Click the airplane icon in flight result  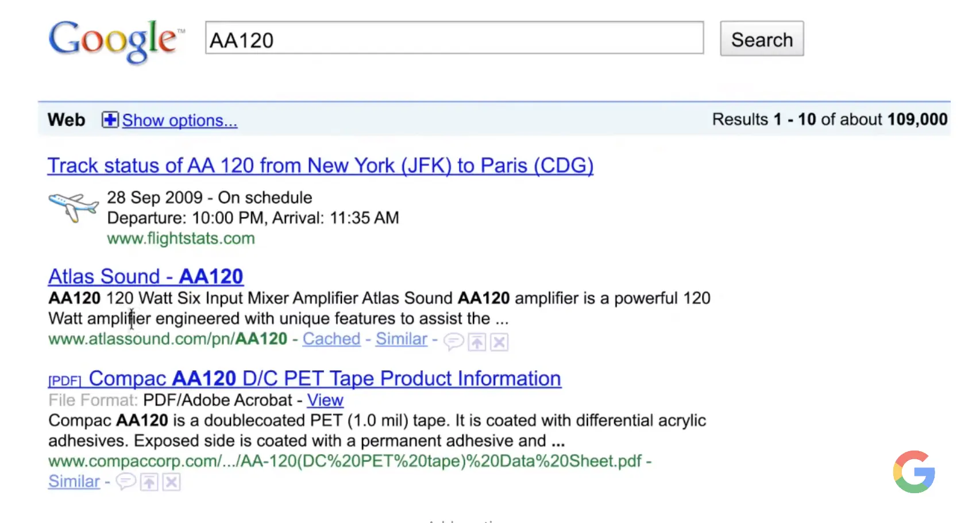point(74,207)
